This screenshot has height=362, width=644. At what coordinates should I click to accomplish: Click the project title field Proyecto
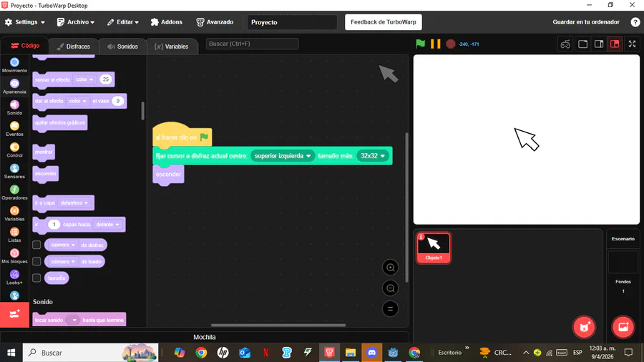click(x=292, y=22)
